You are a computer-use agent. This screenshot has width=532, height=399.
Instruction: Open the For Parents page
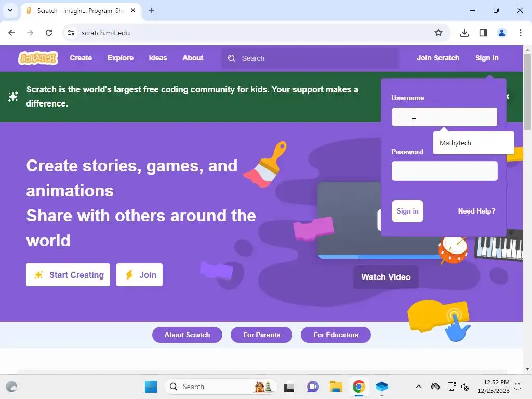click(262, 335)
